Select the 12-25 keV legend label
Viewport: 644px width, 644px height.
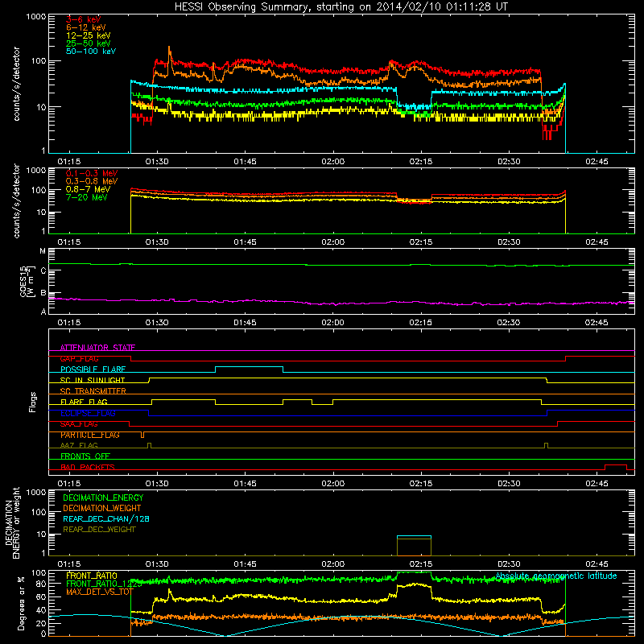pos(89,35)
